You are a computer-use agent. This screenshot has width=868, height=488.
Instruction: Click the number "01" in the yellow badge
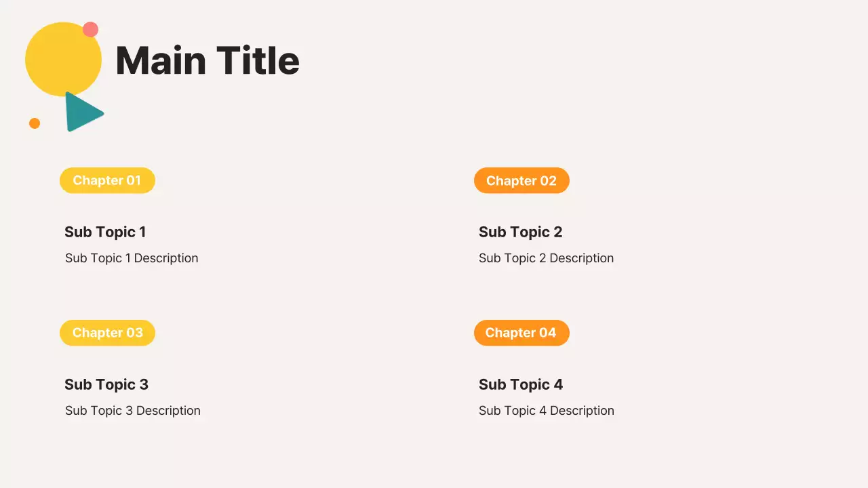[134, 180]
